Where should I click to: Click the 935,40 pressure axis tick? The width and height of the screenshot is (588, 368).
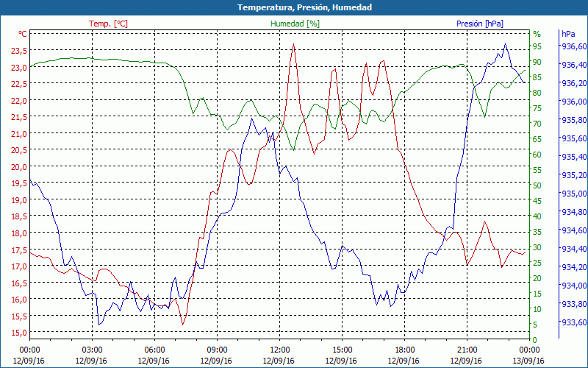tap(574, 157)
